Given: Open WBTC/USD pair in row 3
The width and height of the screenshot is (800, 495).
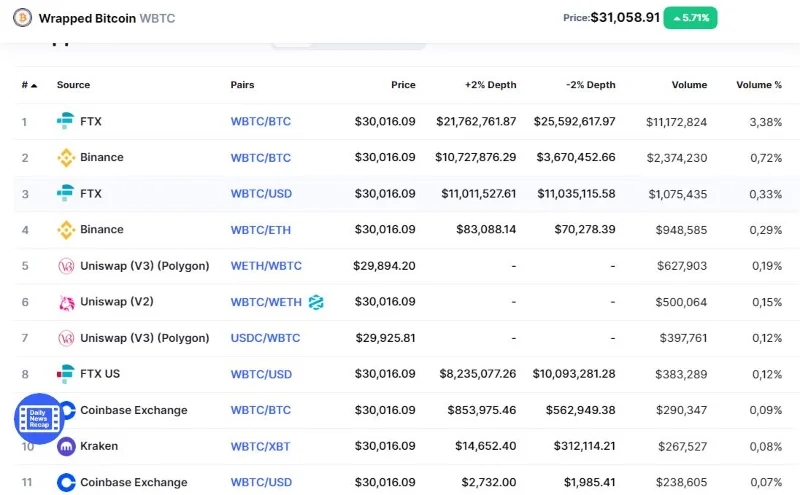Looking at the screenshot, I should pos(261,194).
